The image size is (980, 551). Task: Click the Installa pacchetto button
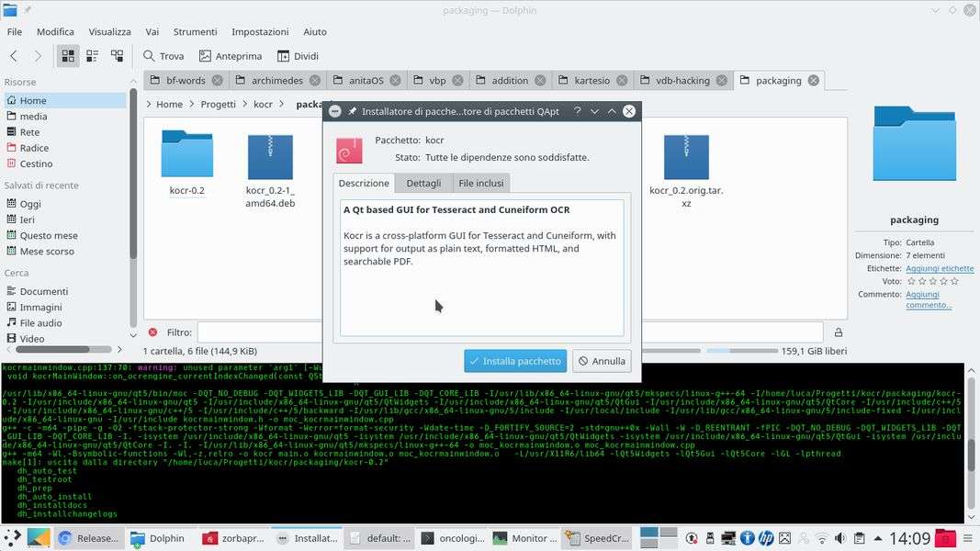pos(515,361)
